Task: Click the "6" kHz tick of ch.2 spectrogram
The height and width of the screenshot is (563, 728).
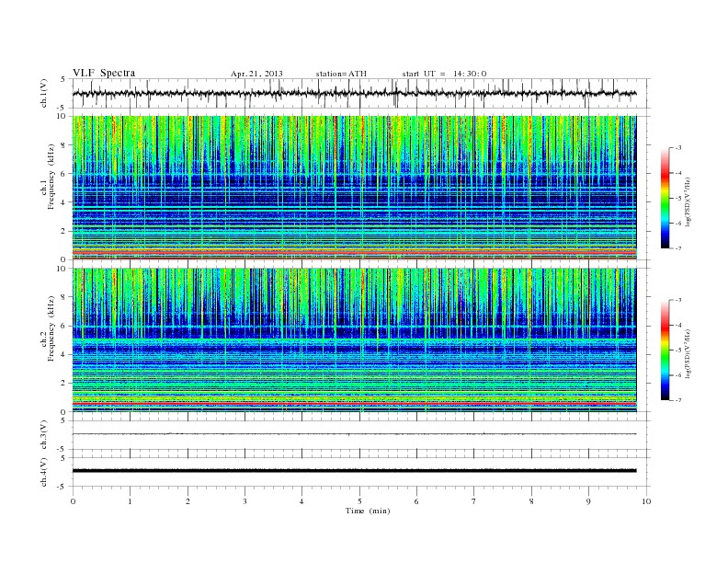Action: 64,326
